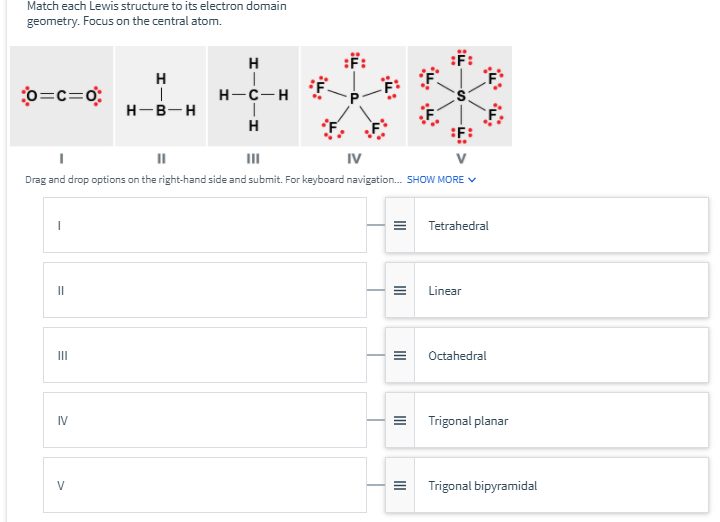Click the answer drop slot labeled V
The width and height of the screenshot is (720, 522).
(x=205, y=485)
